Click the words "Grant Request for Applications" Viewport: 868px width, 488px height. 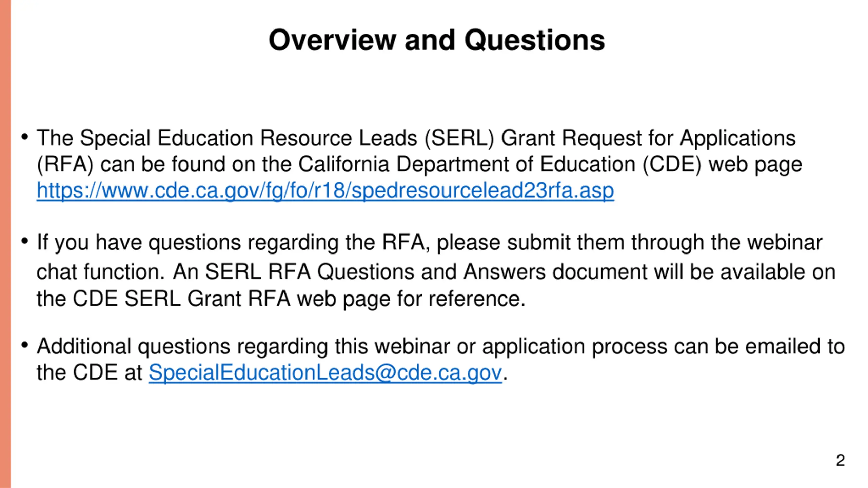pyautogui.click(x=648, y=138)
